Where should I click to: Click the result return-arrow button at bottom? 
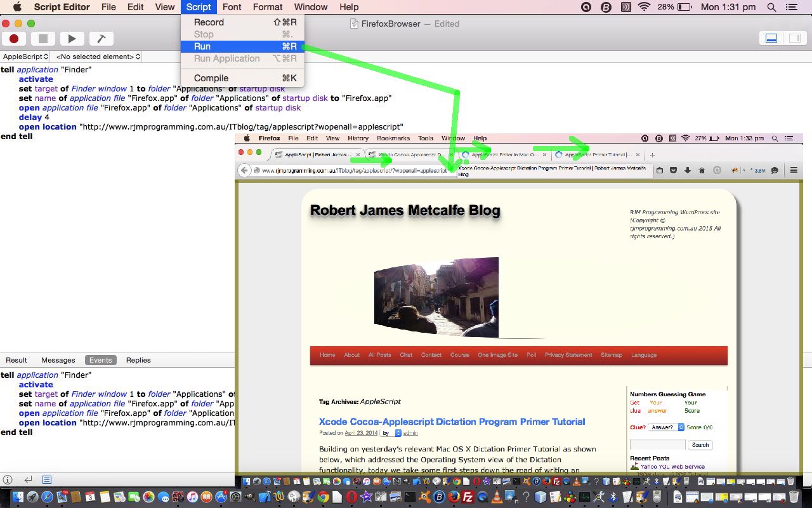(x=28, y=480)
